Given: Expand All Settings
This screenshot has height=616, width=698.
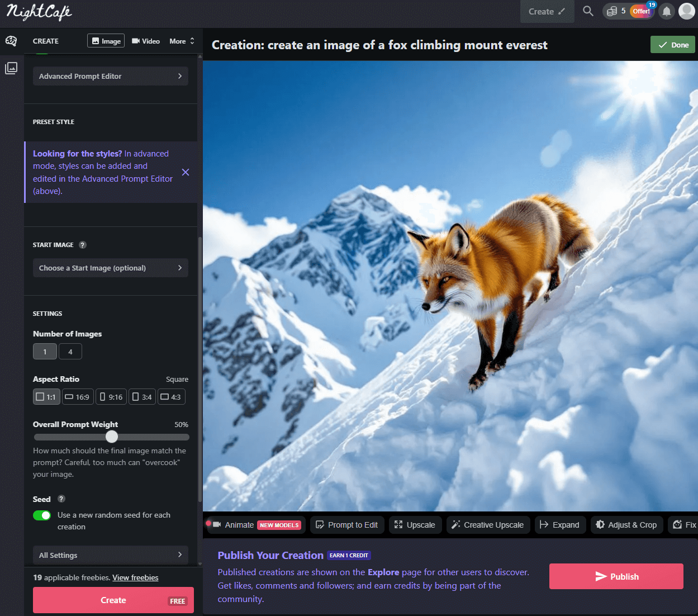Looking at the screenshot, I should click(x=110, y=555).
